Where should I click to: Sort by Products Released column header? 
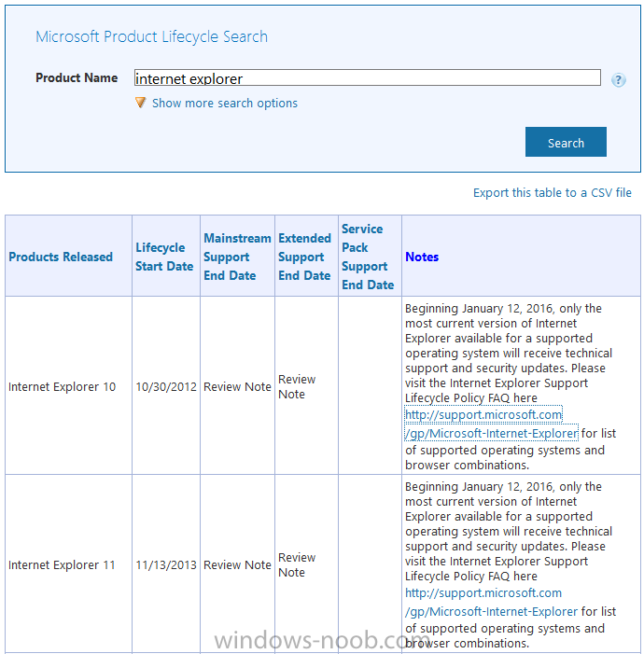[x=61, y=257]
